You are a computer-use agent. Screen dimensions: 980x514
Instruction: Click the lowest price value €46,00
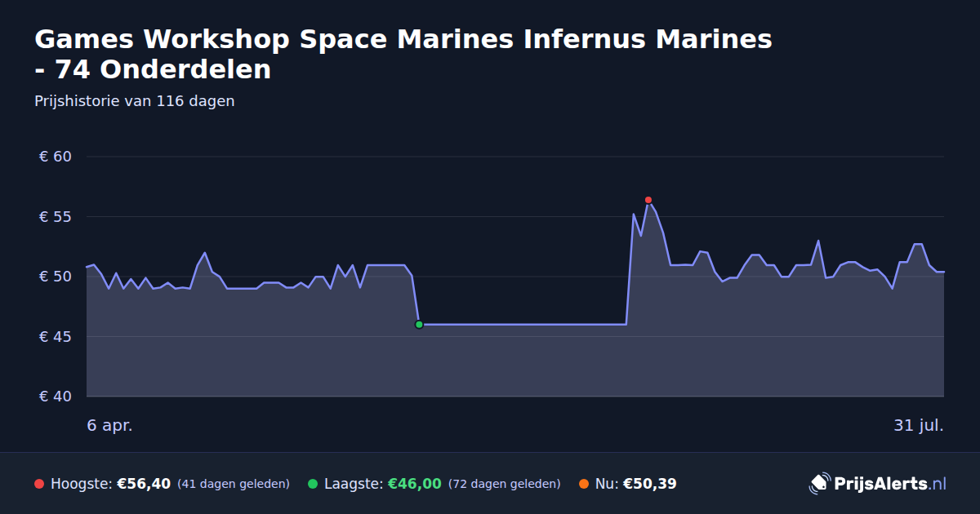click(414, 484)
